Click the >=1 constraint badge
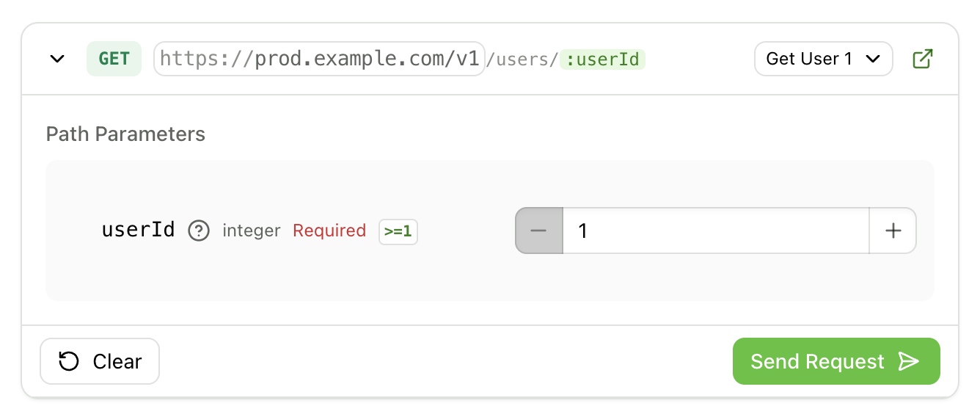The image size is (980, 417). 398,231
